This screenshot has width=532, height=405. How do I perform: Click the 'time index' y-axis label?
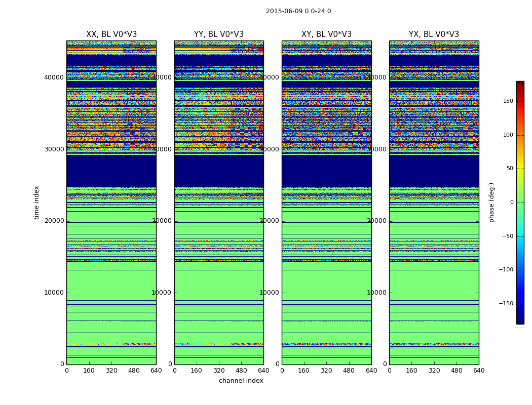tap(36, 202)
